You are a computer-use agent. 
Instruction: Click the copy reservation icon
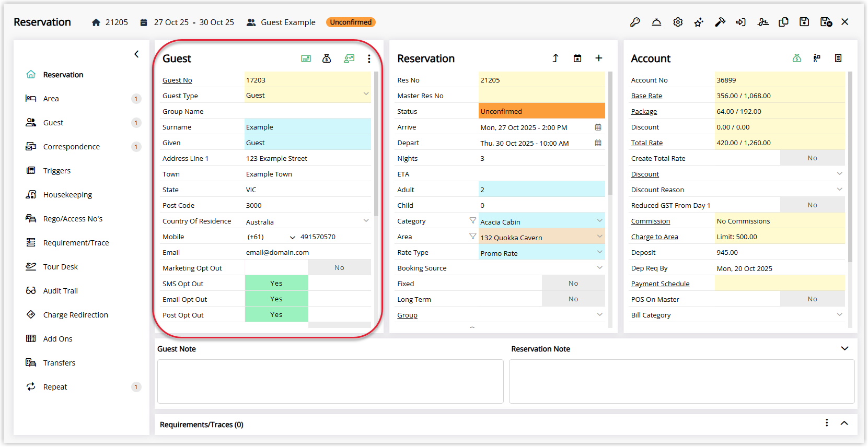(783, 22)
